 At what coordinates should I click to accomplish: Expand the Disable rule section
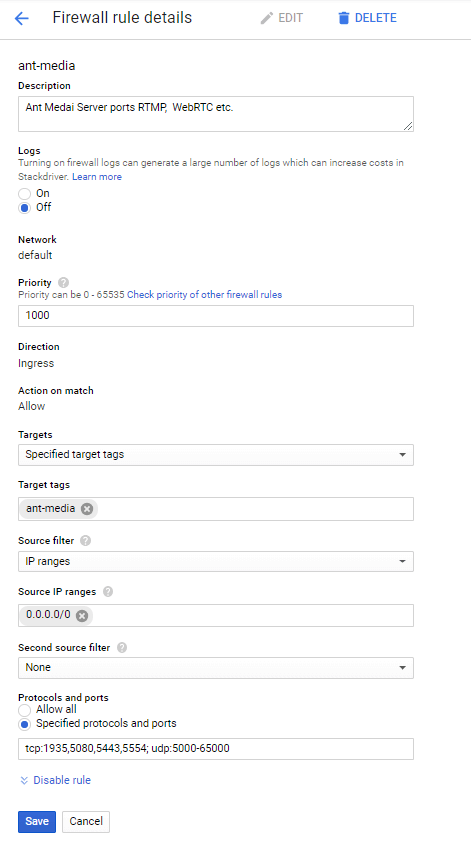pyautogui.click(x=55, y=780)
